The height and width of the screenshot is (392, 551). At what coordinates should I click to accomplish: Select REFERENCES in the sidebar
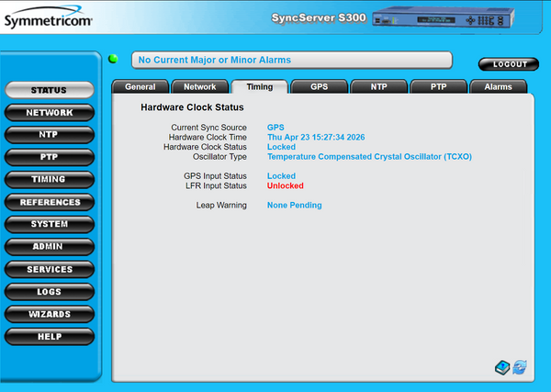click(x=49, y=202)
